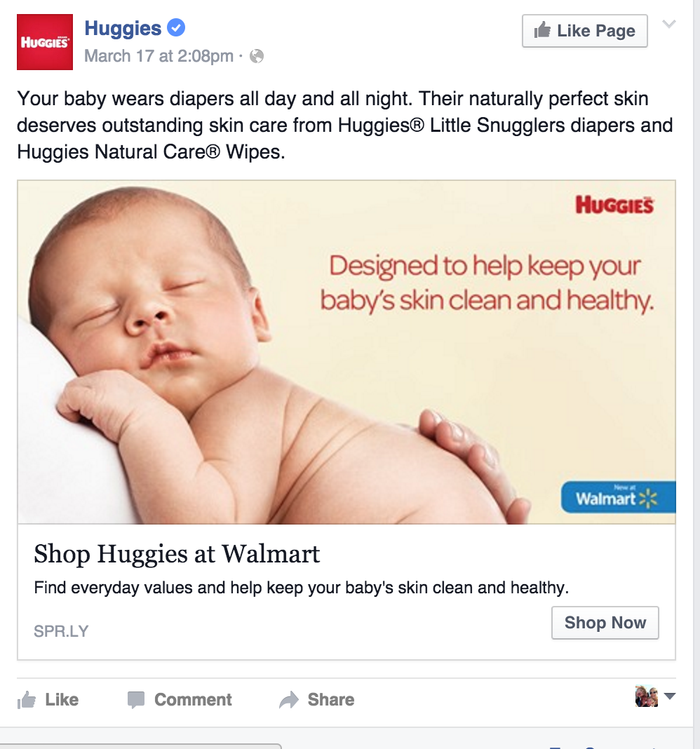Select the Share action
This screenshot has height=749, width=700.
317,700
